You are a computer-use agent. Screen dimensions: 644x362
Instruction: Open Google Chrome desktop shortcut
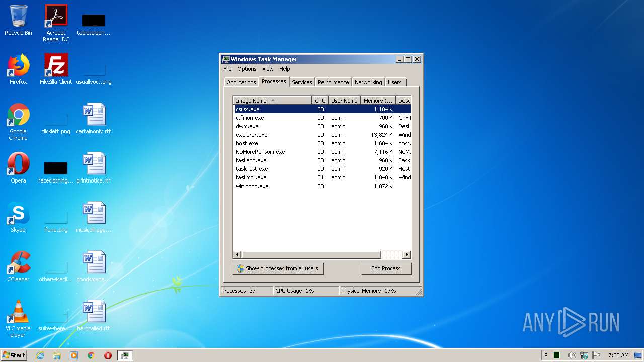(x=18, y=122)
